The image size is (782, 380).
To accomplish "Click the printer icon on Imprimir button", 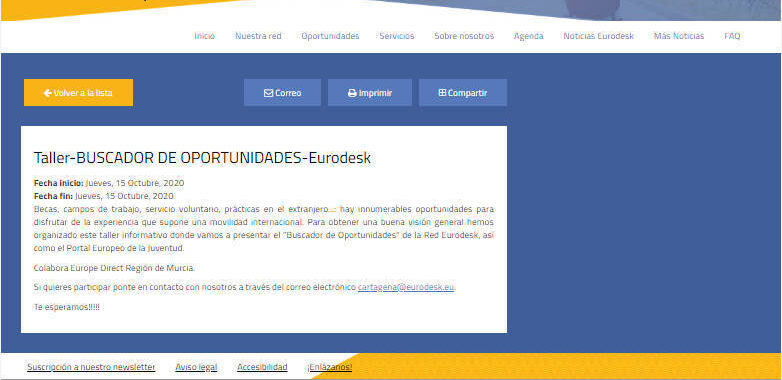I will tap(352, 93).
